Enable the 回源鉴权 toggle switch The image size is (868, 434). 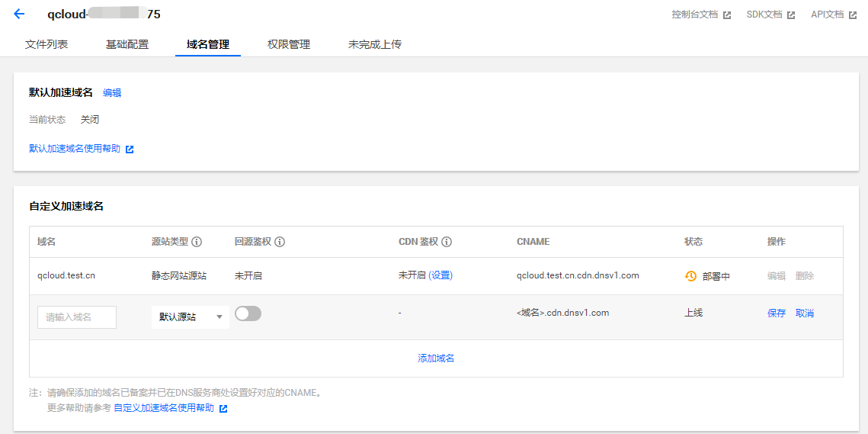tap(248, 313)
